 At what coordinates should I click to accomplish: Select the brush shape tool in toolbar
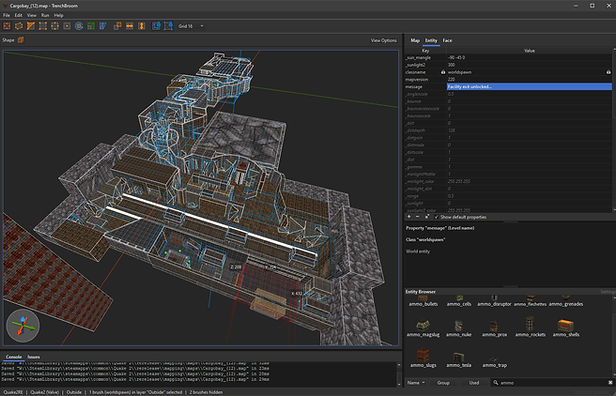(x=19, y=26)
